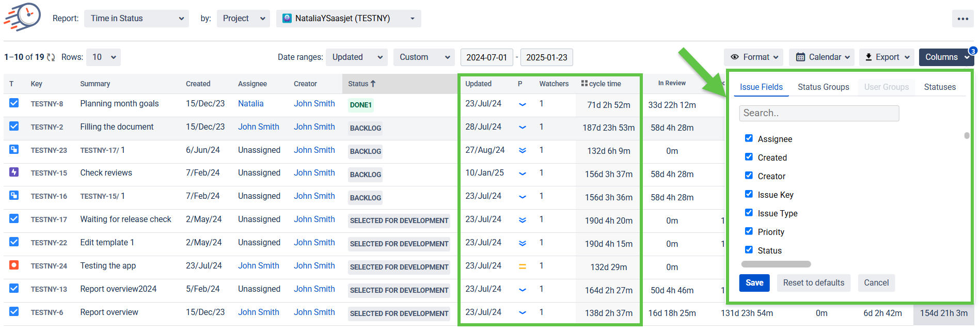Click Reset to defaults button
This screenshot has height=331, width=980.
[x=813, y=283]
